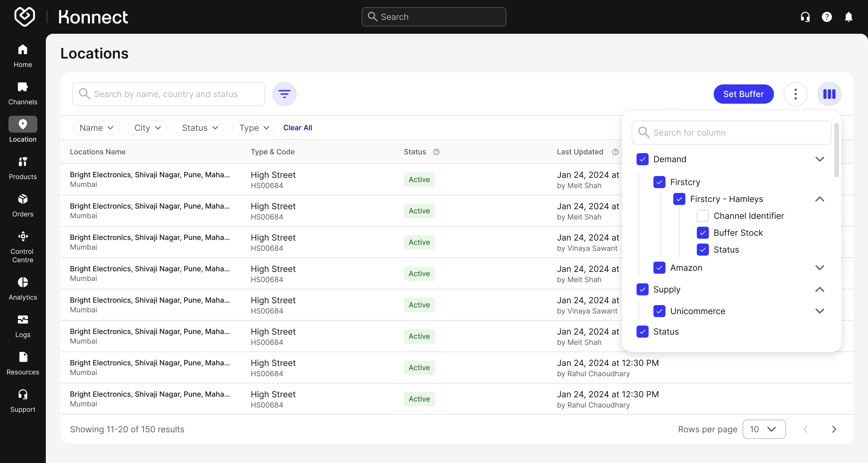The width and height of the screenshot is (868, 463).
Task: Toggle the column chooser icon
Action: pyautogui.click(x=829, y=94)
